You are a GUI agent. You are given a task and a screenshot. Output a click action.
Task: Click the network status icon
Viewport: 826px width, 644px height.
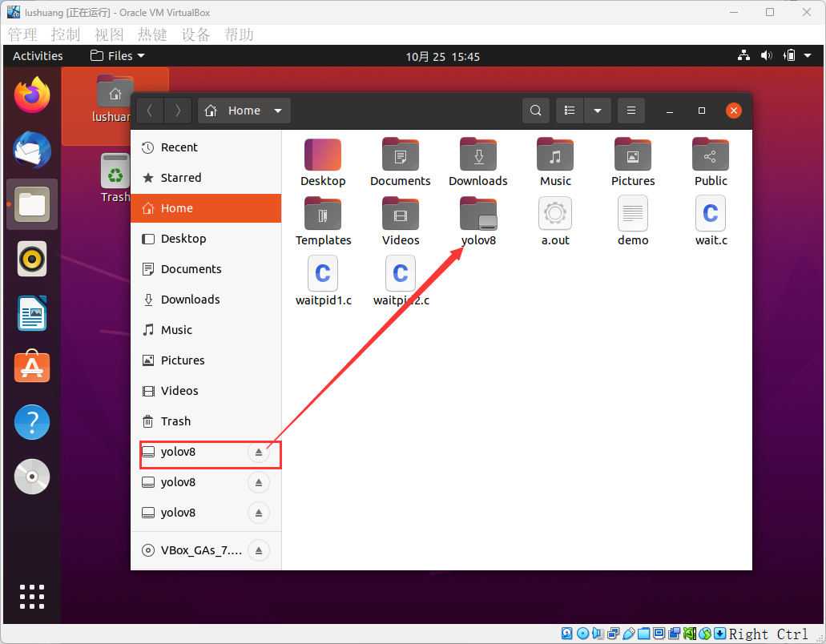tap(743, 55)
